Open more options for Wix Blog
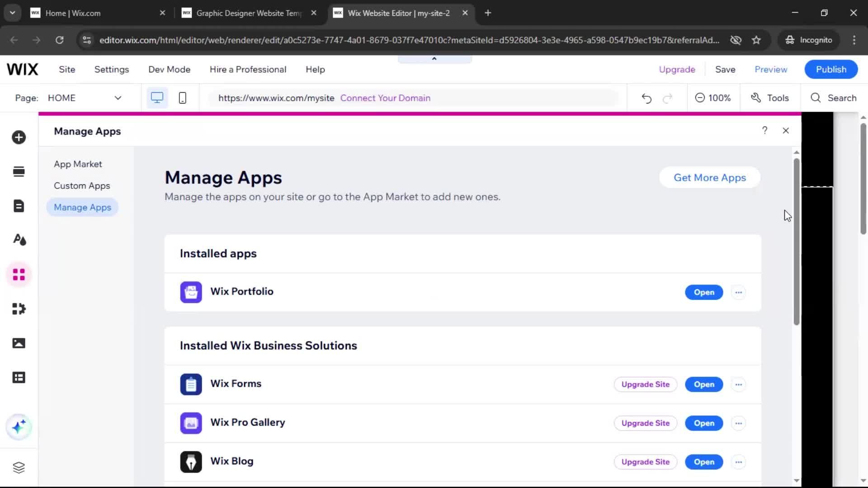Screen dimensions: 868x488 (738, 462)
